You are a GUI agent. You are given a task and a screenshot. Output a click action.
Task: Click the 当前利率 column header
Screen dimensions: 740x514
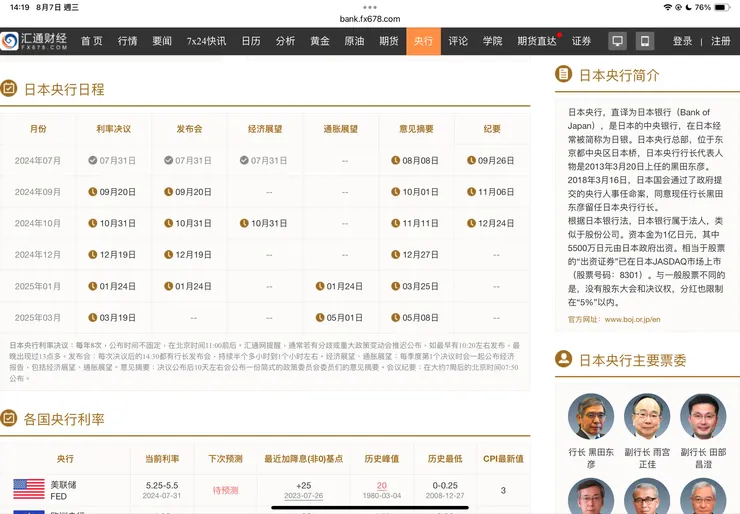(x=162, y=458)
